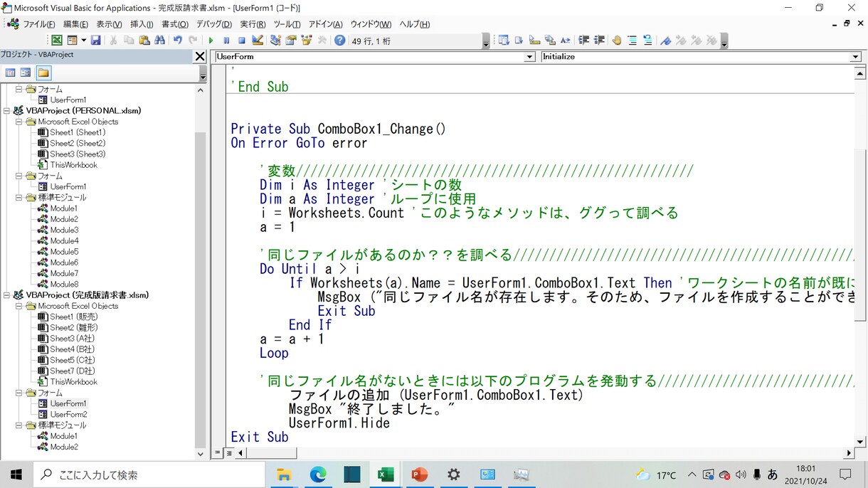This screenshot has height=488, width=868.
Task: Click the Uncomment Block icon
Action: click(647, 41)
